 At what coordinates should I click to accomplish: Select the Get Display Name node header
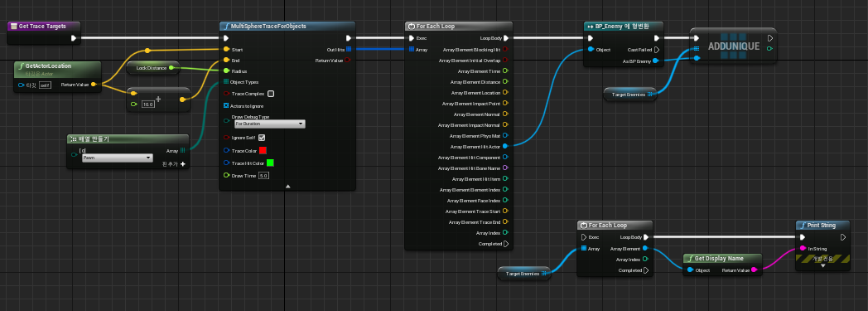(722, 258)
